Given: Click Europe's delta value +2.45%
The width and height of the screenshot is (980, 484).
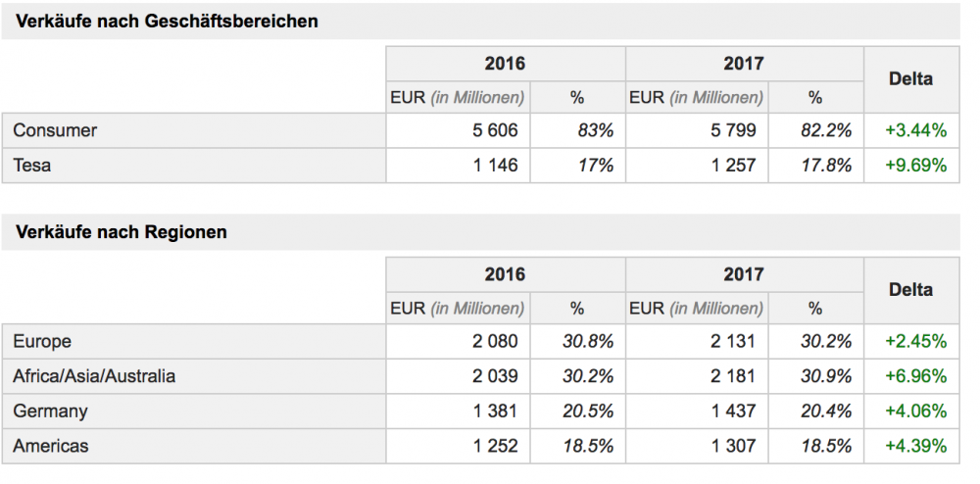Looking at the screenshot, I should click(x=915, y=341).
